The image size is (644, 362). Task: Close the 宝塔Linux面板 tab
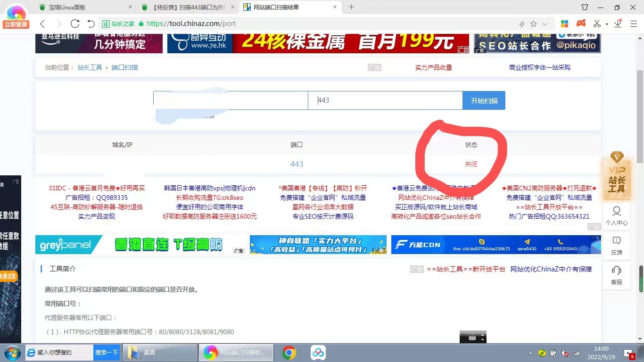tap(130, 8)
